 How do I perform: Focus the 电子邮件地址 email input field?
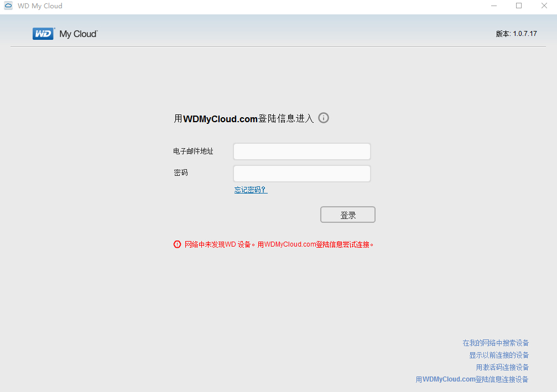(x=302, y=151)
